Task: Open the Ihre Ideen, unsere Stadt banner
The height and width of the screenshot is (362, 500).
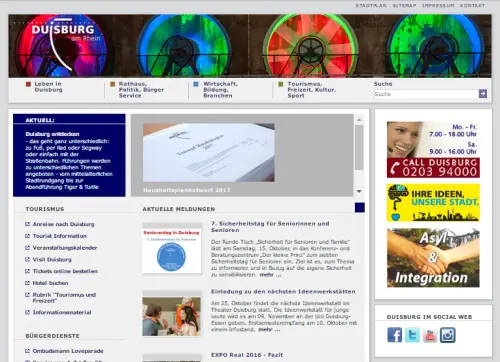Action: (x=433, y=203)
